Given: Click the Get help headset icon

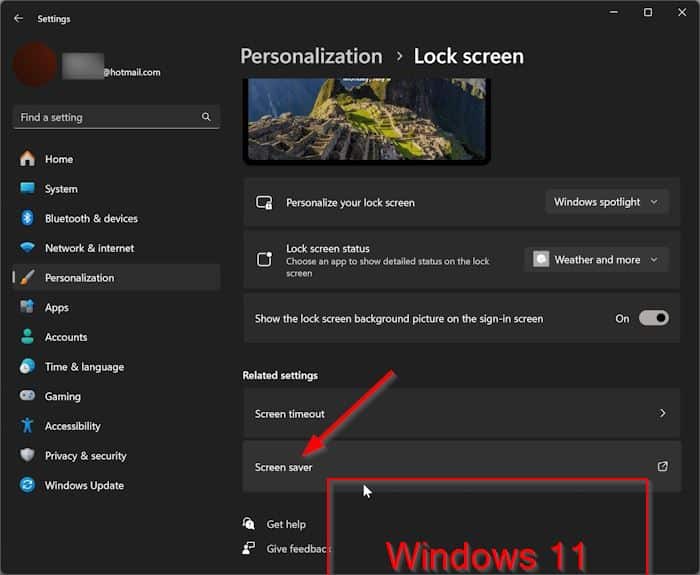Looking at the screenshot, I should point(249,523).
